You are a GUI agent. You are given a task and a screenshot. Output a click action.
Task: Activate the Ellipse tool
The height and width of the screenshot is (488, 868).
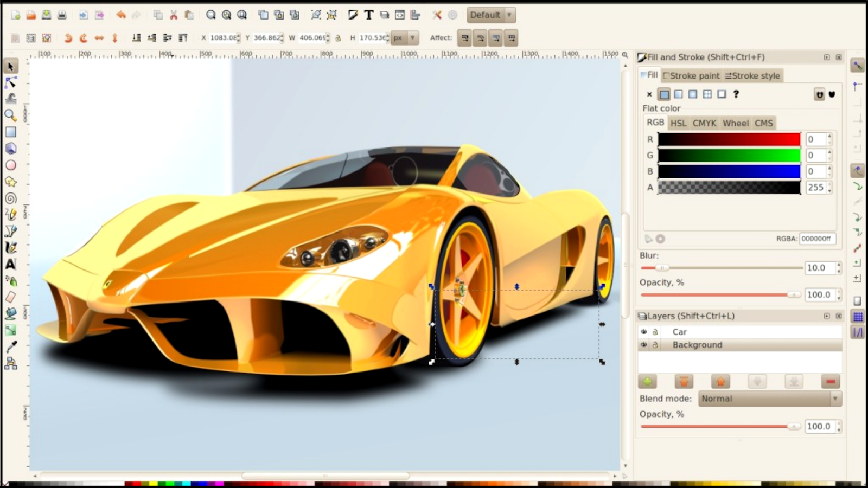pyautogui.click(x=10, y=165)
